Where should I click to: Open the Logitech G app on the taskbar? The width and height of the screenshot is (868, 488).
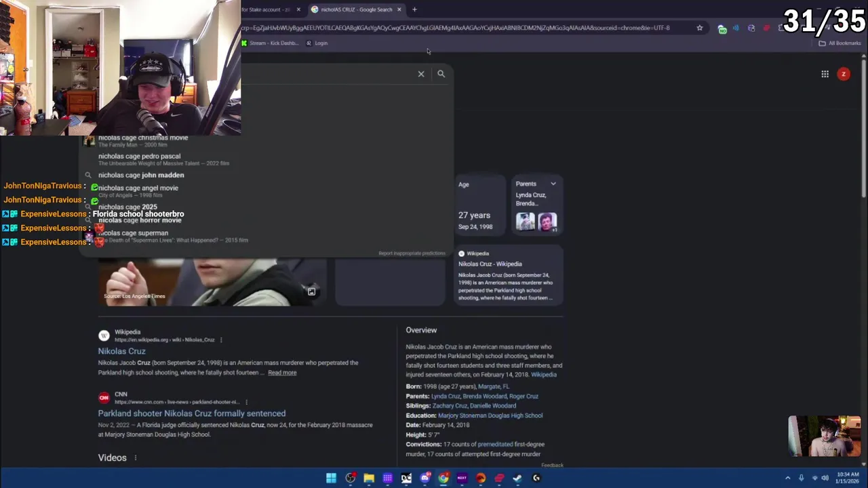(x=536, y=478)
